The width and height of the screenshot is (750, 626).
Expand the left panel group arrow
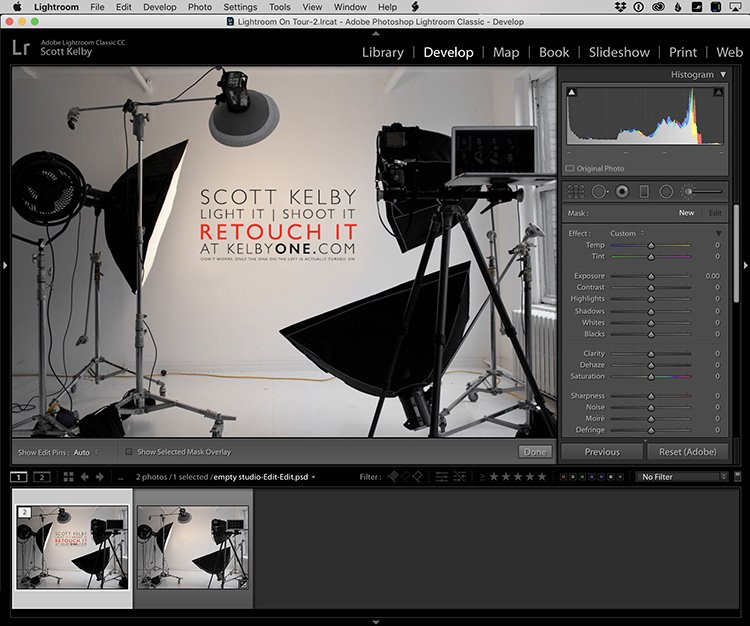pyautogui.click(x=5, y=265)
